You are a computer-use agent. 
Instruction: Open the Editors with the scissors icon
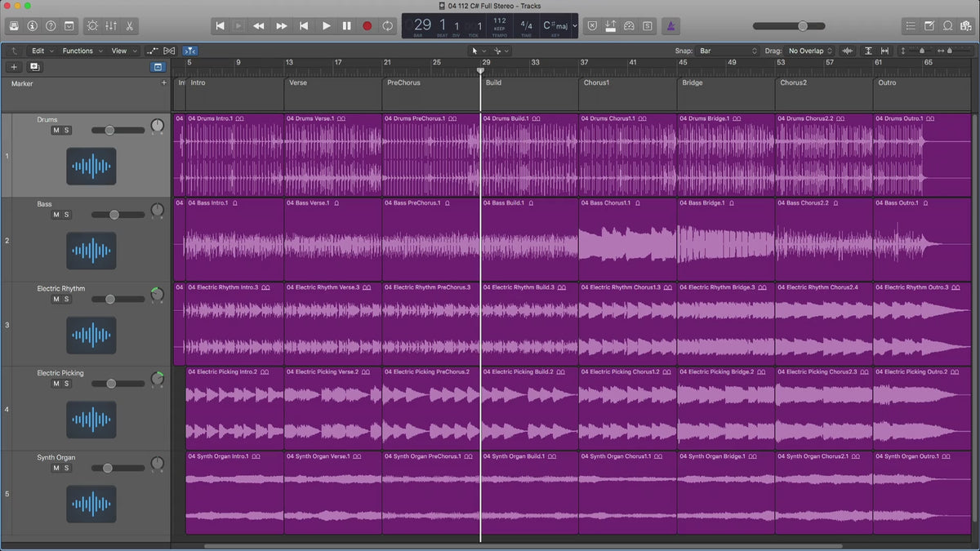(x=129, y=26)
